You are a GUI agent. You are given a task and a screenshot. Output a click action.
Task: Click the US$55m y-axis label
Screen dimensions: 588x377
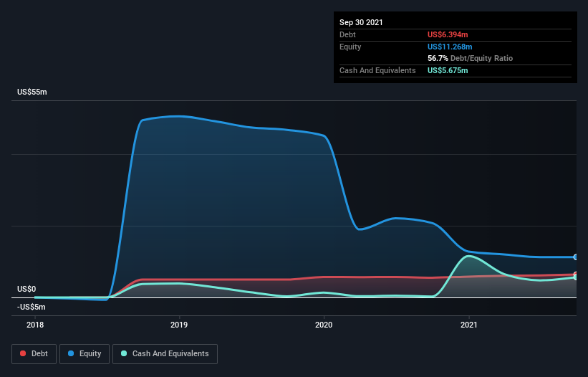(32, 92)
